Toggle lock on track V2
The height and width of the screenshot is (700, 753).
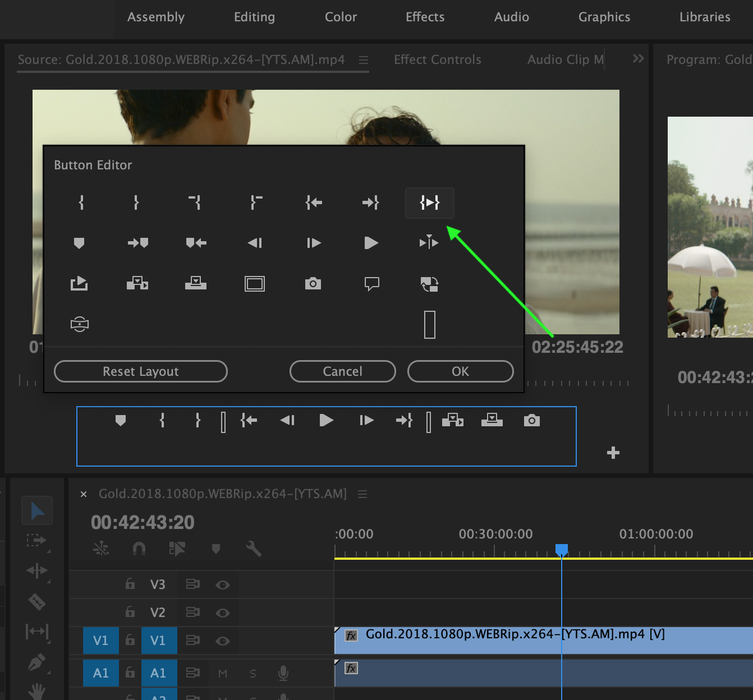pyautogui.click(x=130, y=612)
